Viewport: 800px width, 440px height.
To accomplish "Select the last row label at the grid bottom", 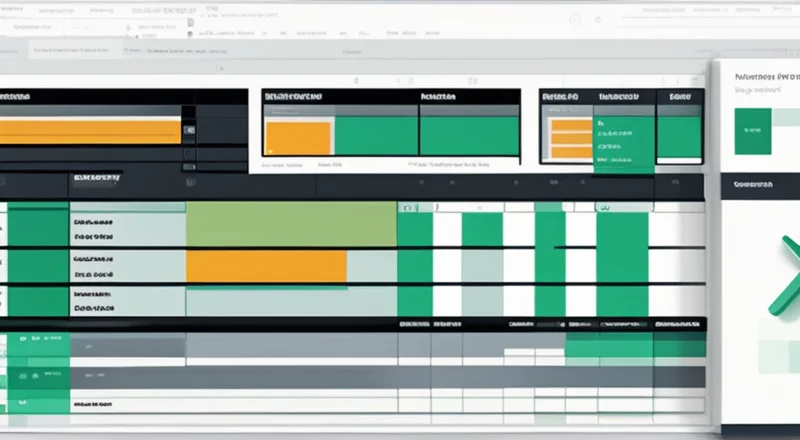I will [x=92, y=404].
